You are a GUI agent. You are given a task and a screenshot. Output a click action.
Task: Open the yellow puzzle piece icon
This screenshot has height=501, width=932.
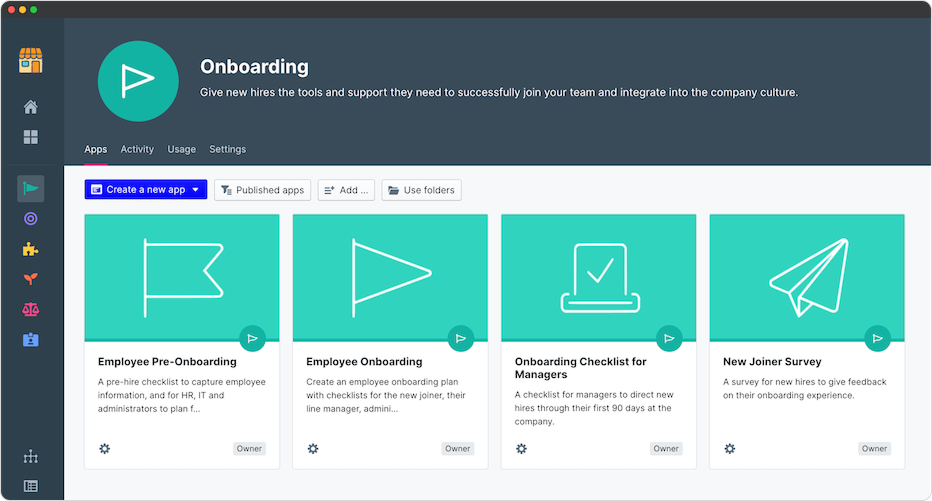pyautogui.click(x=31, y=249)
